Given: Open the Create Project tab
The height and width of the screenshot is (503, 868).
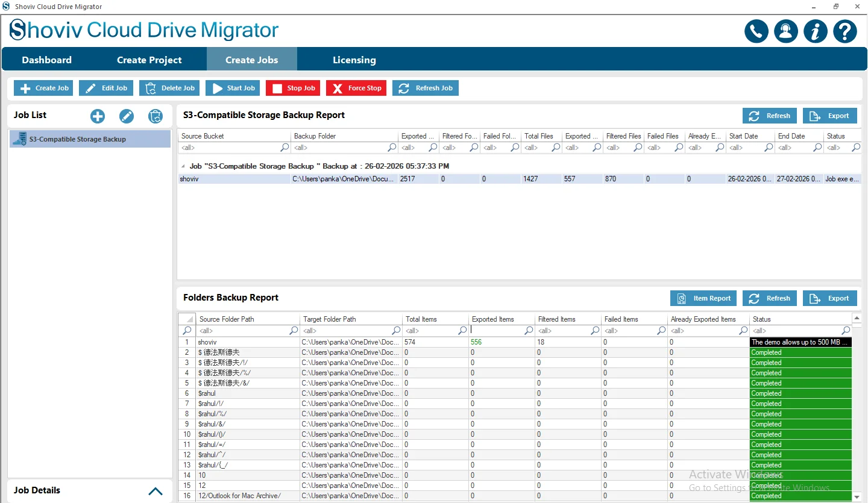Looking at the screenshot, I should click(149, 60).
